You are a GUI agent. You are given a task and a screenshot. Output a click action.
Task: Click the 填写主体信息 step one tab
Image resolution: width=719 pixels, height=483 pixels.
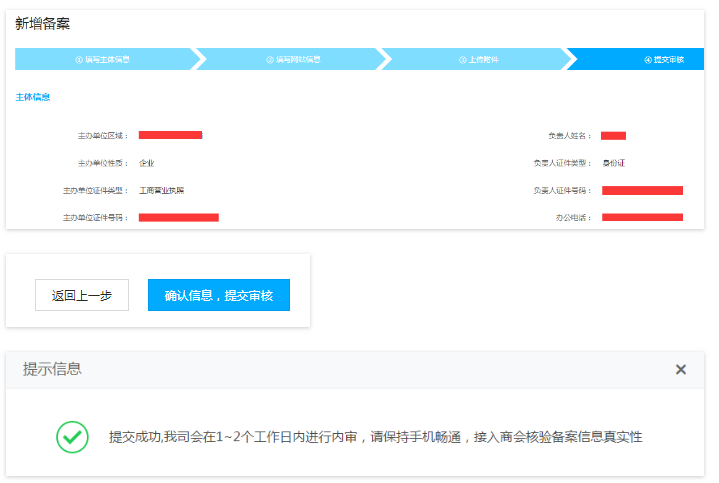click(103, 60)
